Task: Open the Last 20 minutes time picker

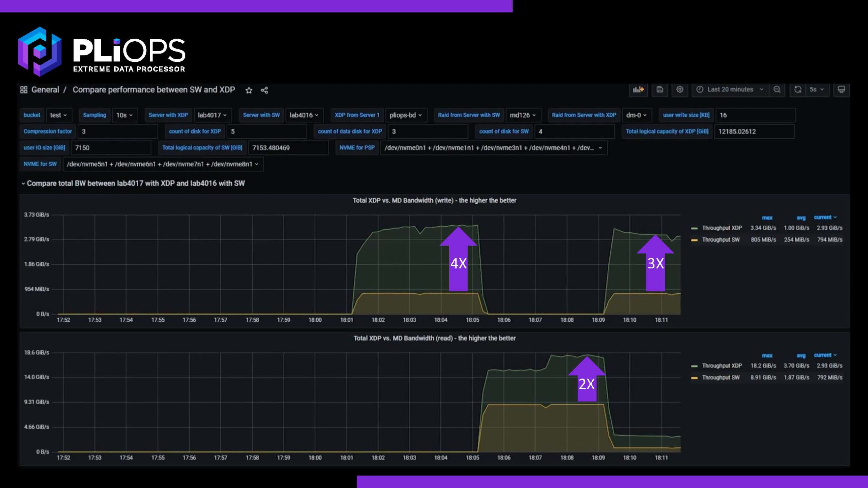Action: (730, 89)
